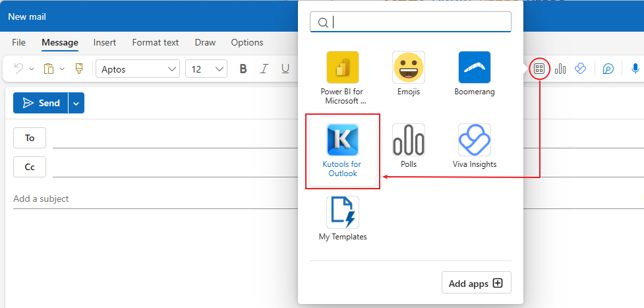Viewport: 644px width, 308px height.
Task: Open the font size 12 dropdown
Action: coord(206,69)
